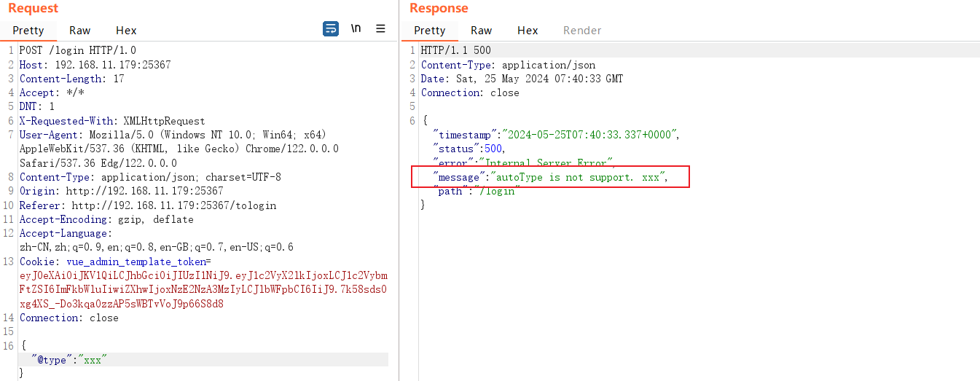Click the Response panel title
This screenshot has height=381, width=980.
(x=439, y=9)
